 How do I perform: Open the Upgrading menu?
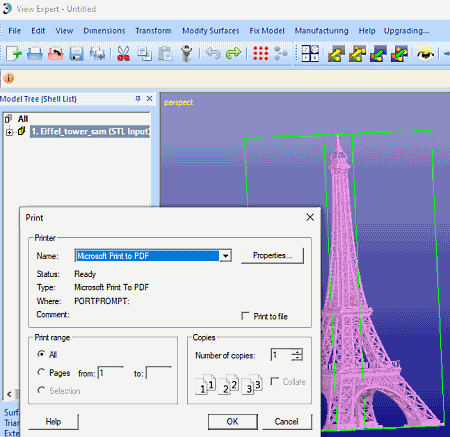(406, 31)
